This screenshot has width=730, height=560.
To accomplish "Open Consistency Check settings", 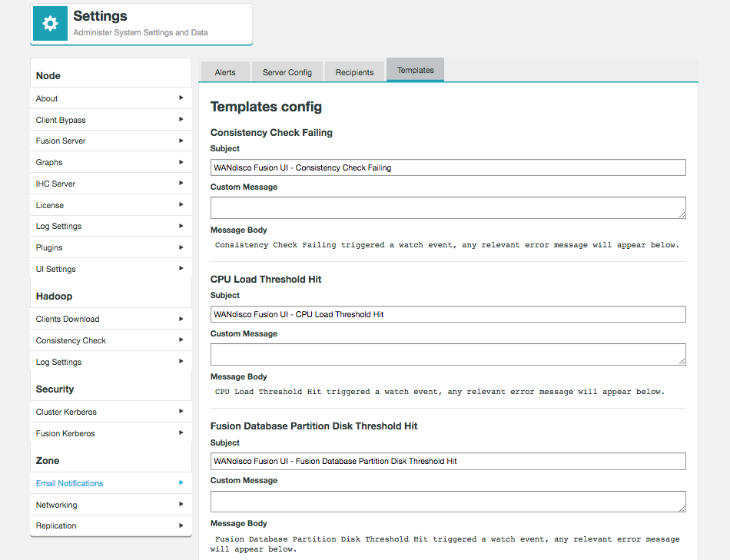I will (x=111, y=340).
